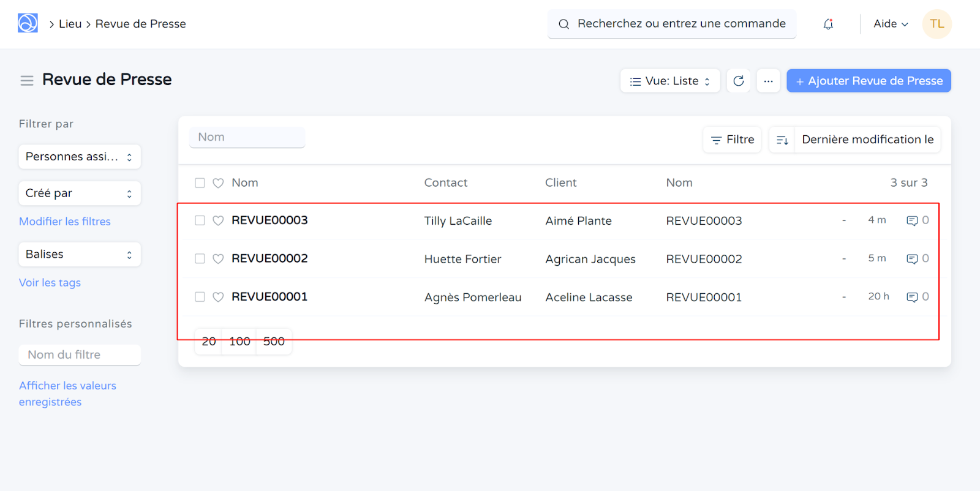This screenshot has height=491, width=980.
Task: Click the Nom du filtre field
Action: pos(80,355)
